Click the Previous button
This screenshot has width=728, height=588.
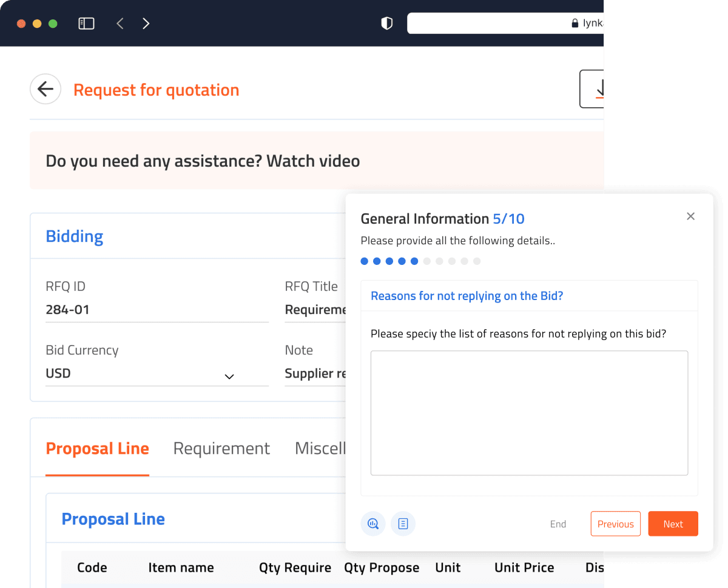coord(615,524)
